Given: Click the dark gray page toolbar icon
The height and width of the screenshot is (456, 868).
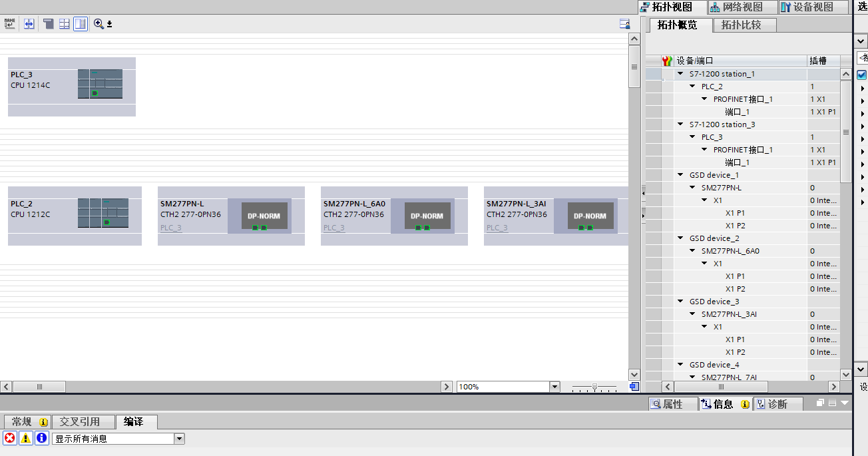Looking at the screenshot, I should click(48, 24).
